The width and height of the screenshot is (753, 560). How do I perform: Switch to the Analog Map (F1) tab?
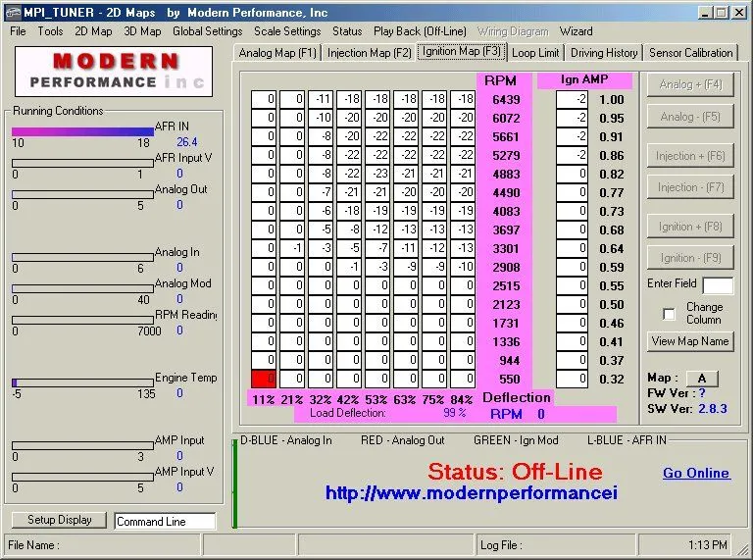(277, 53)
